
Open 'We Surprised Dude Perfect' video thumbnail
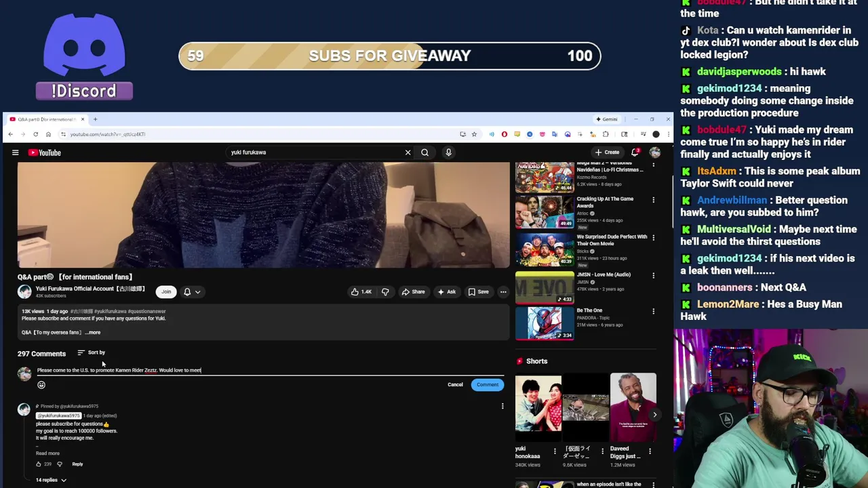pyautogui.click(x=545, y=251)
